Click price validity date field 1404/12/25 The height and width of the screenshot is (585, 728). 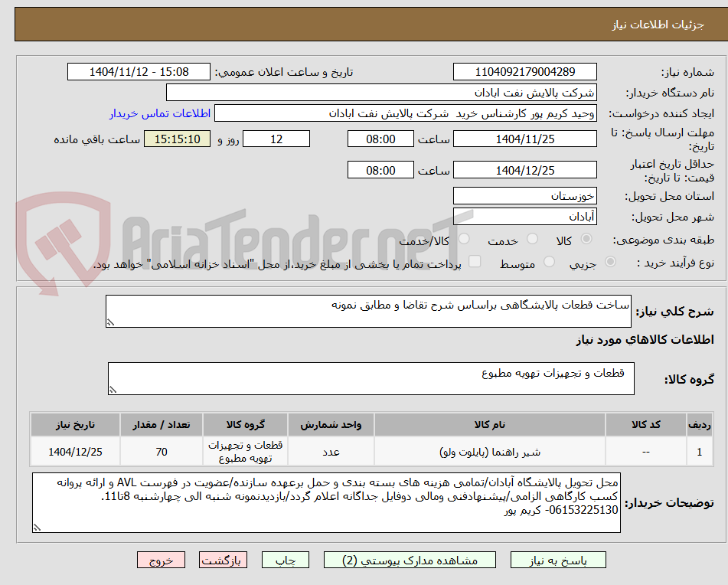(x=524, y=170)
